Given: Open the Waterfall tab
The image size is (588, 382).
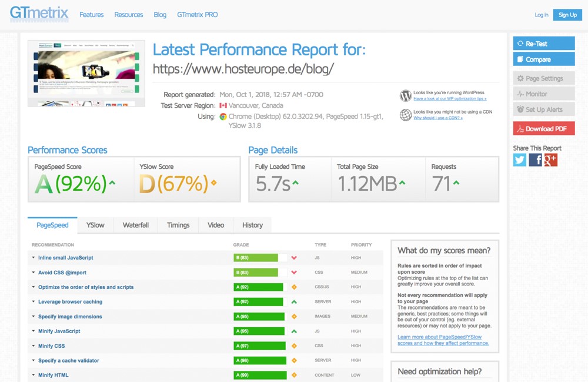Looking at the screenshot, I should (x=136, y=225).
